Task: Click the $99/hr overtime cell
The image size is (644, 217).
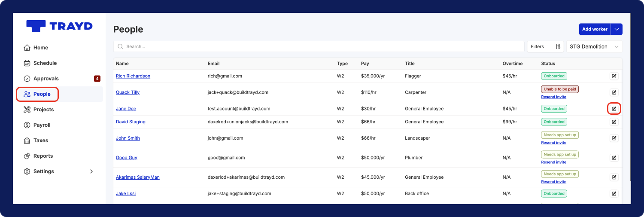Action: tap(510, 122)
